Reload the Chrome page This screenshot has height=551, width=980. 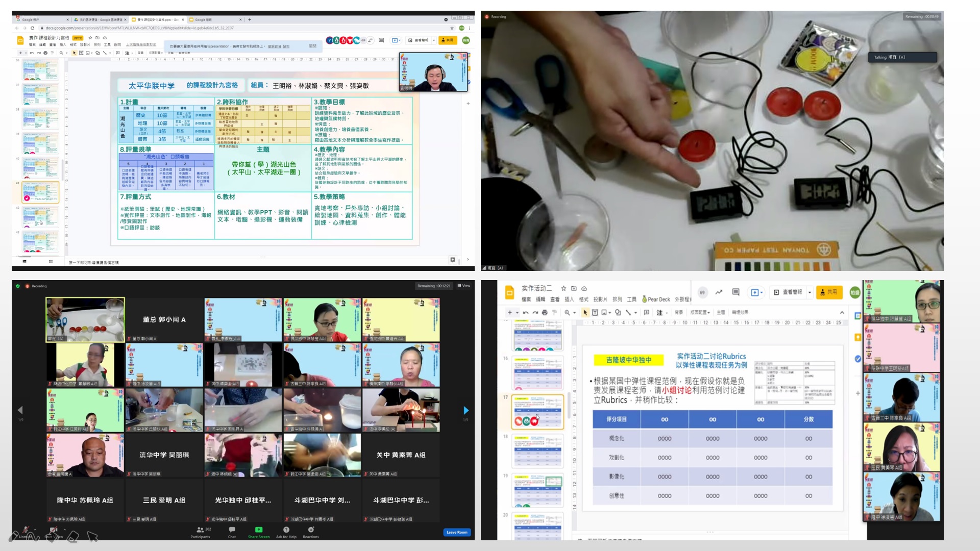click(32, 28)
